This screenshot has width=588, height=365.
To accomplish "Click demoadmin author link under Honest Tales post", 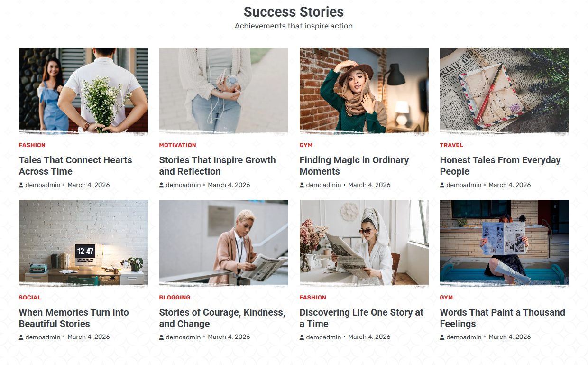I will [x=464, y=185].
